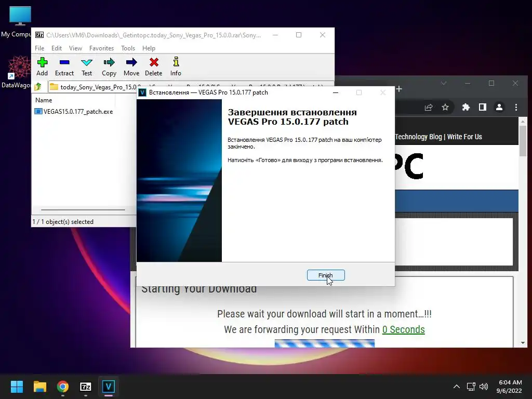Open the Chrome extensions puzzle icon
This screenshot has height=399, width=532.
point(466,108)
